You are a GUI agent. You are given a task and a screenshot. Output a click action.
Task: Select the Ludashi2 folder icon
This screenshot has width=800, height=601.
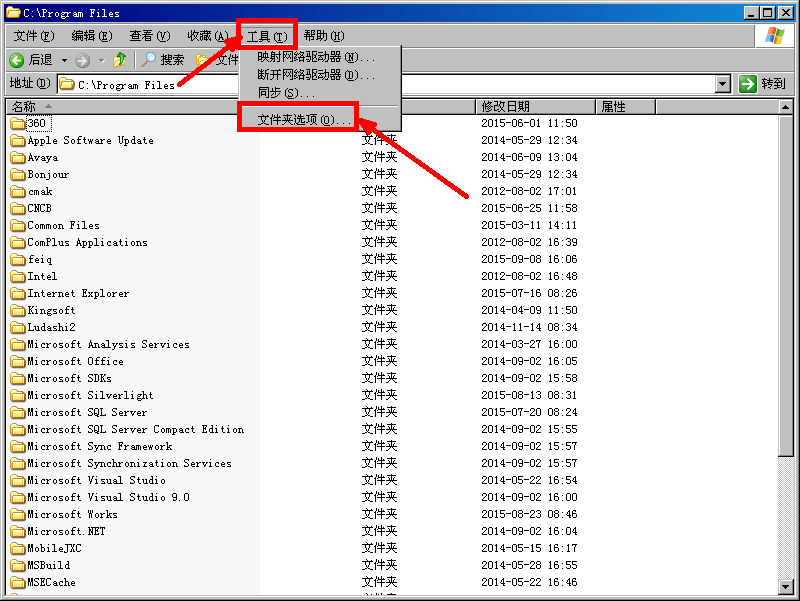coord(18,328)
